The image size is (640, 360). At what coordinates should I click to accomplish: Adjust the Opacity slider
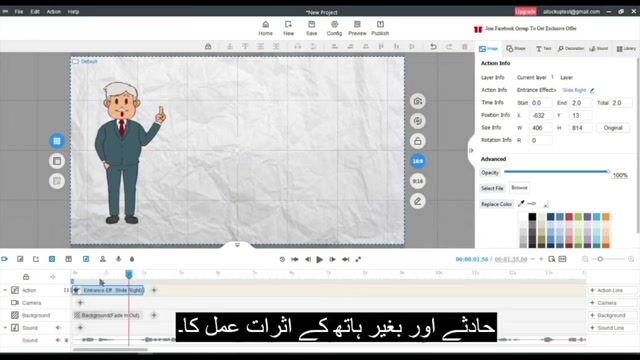557,172
